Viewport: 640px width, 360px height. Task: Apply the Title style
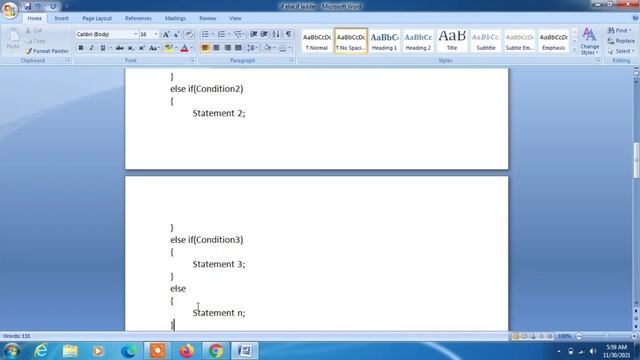coord(452,41)
